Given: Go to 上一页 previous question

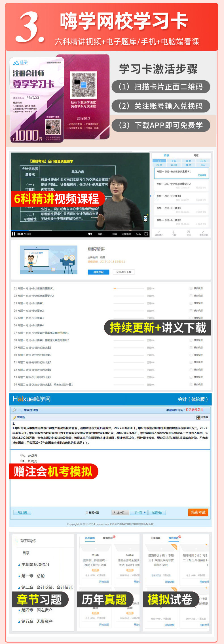Looking at the screenshot, I should [x=120, y=513].
